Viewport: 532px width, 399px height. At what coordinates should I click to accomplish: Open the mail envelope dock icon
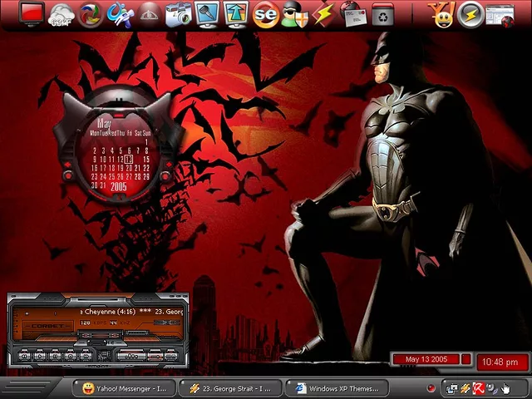click(352, 14)
